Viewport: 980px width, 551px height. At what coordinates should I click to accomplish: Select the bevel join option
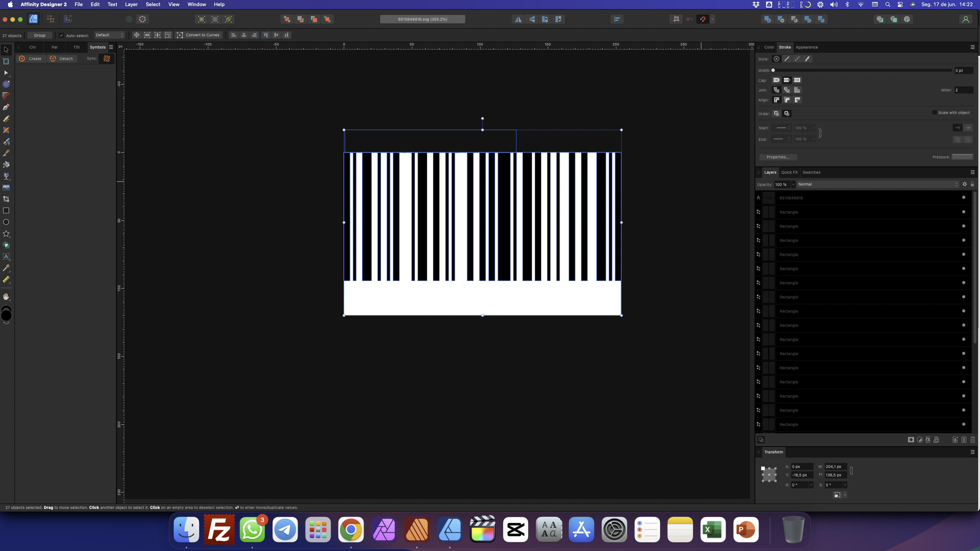coord(787,90)
